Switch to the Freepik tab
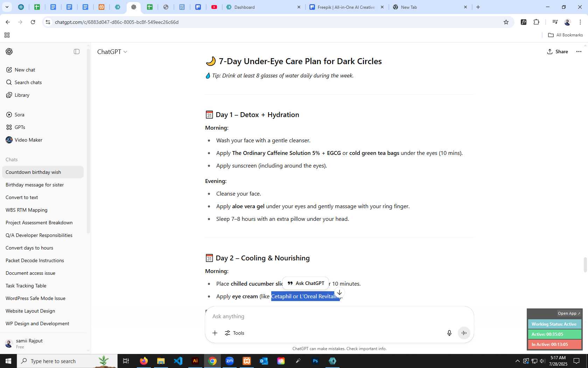The height and width of the screenshot is (368, 588). 346,7
